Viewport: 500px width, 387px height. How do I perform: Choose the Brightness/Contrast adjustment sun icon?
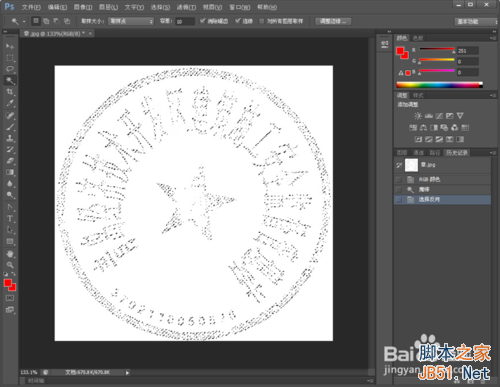coord(418,116)
